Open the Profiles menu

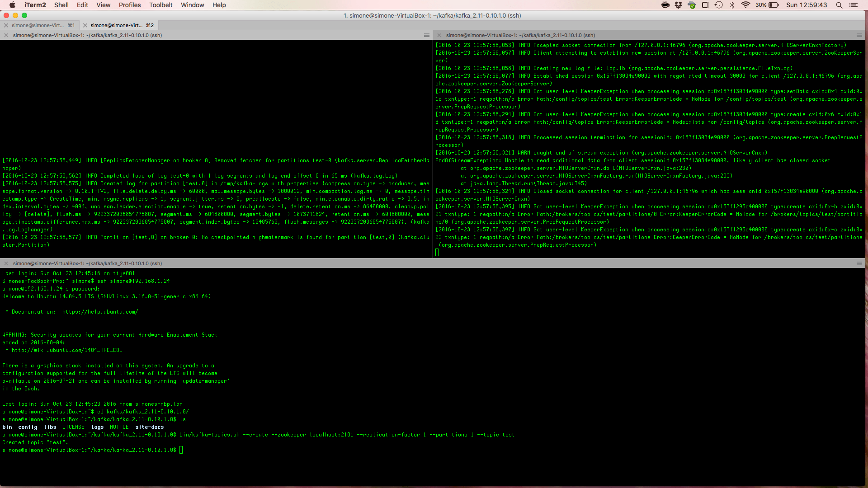click(x=130, y=5)
